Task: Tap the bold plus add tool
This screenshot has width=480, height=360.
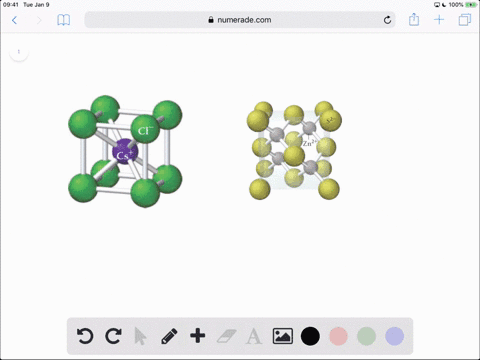Action: (198, 336)
